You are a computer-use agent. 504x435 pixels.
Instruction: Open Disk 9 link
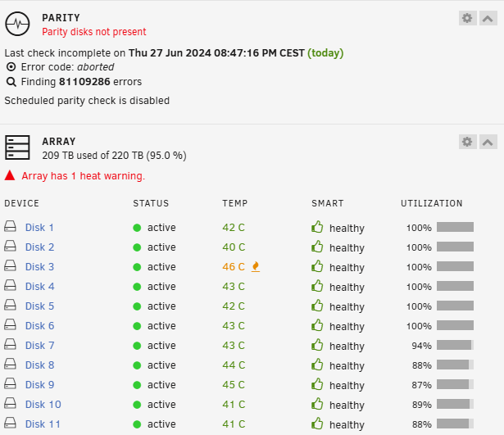(x=40, y=384)
